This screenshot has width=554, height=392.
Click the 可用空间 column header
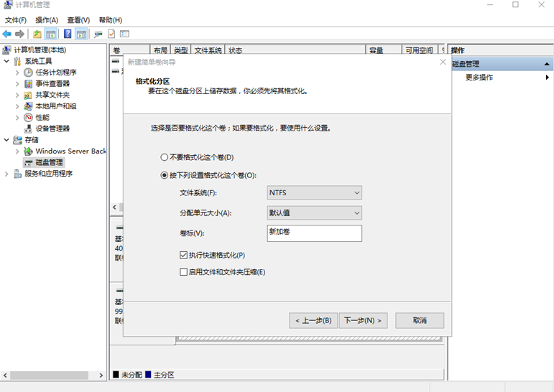click(420, 50)
